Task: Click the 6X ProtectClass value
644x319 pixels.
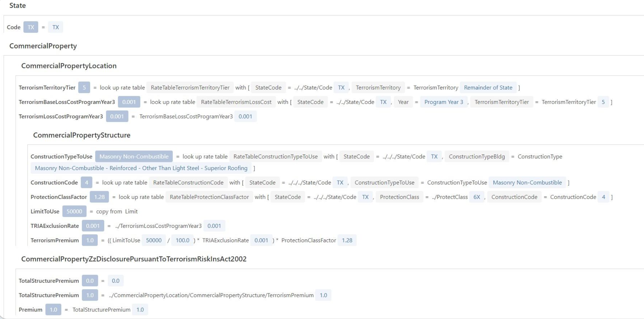Action: pos(477,197)
